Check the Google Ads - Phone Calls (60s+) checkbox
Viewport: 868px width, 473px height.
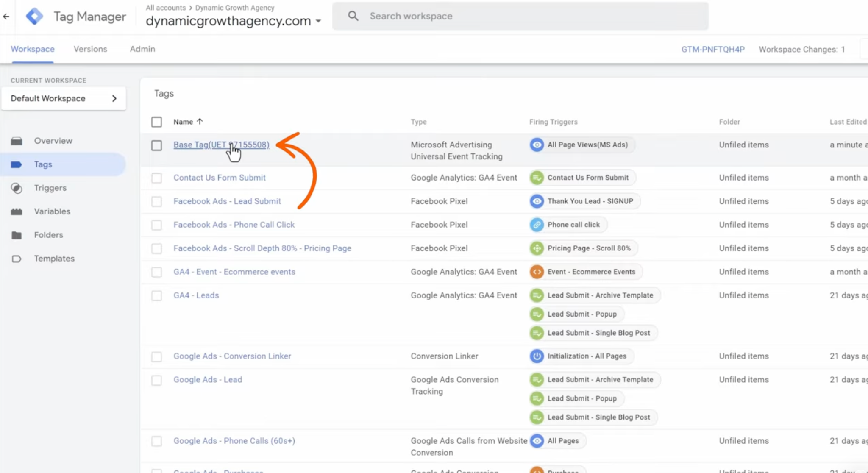point(157,441)
